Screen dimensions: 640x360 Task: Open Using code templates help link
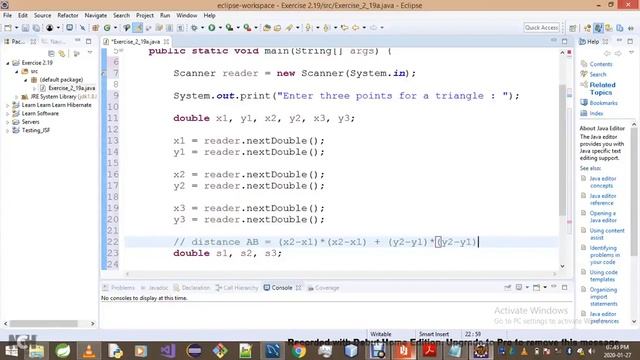tap(603, 276)
